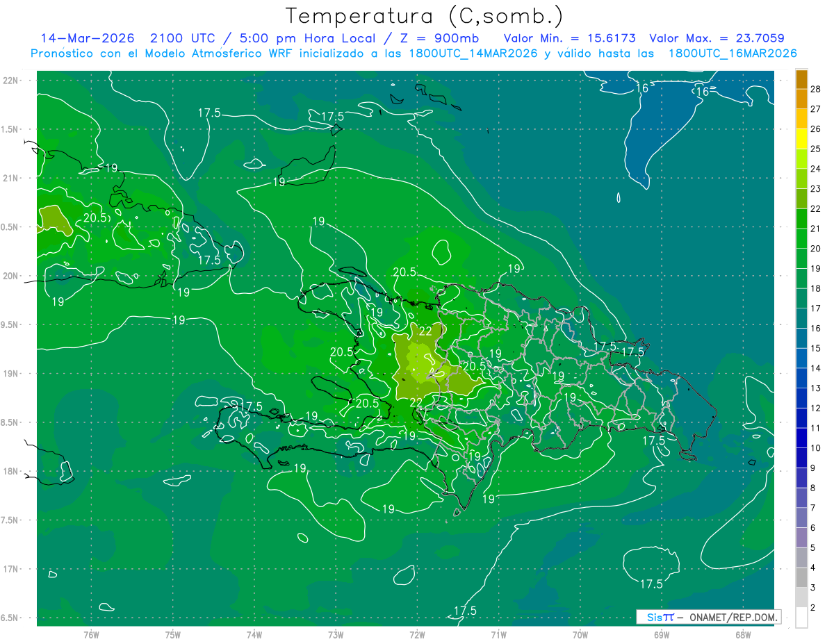Pick the gray colorbar swatch between 3 and 4
The height and width of the screenshot is (644, 834).
pos(801,578)
